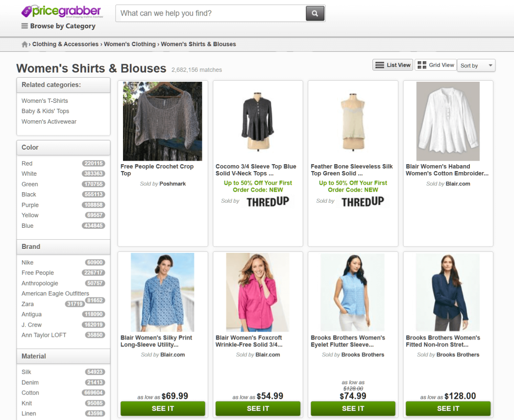Image resolution: width=514 pixels, height=420 pixels.
Task: Click the PriceGrabber logo
Action: pos(59,11)
